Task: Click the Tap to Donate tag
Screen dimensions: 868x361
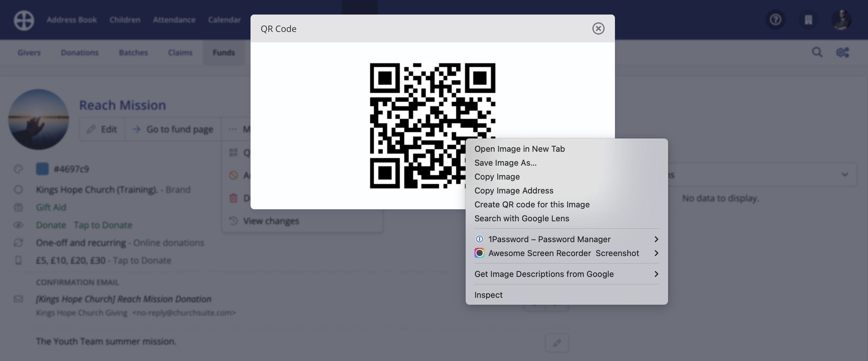Action: click(x=103, y=225)
